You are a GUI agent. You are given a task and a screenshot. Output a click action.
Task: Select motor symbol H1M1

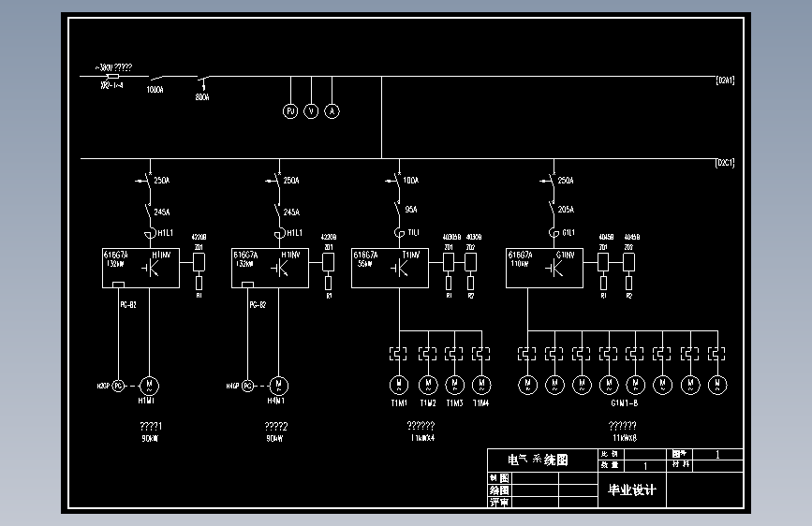click(149, 386)
